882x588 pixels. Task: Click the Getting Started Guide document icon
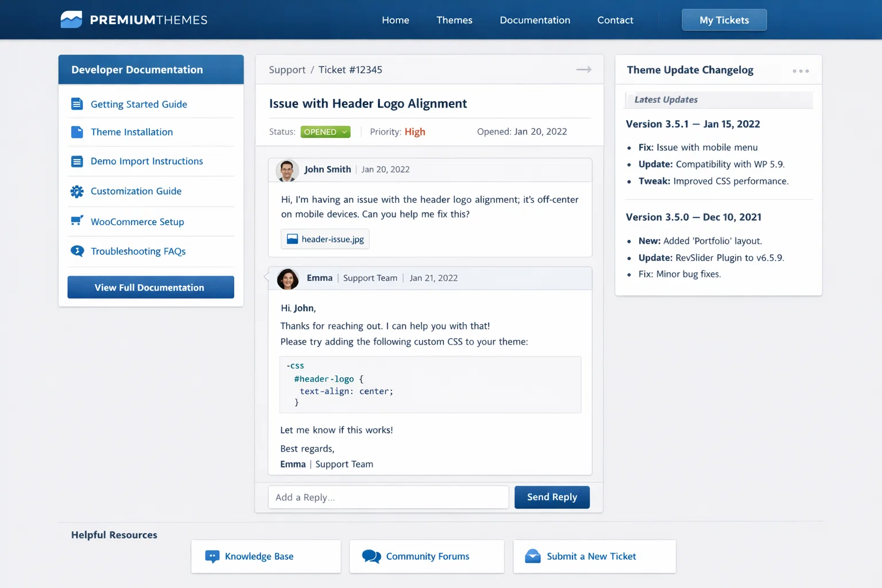click(x=77, y=104)
